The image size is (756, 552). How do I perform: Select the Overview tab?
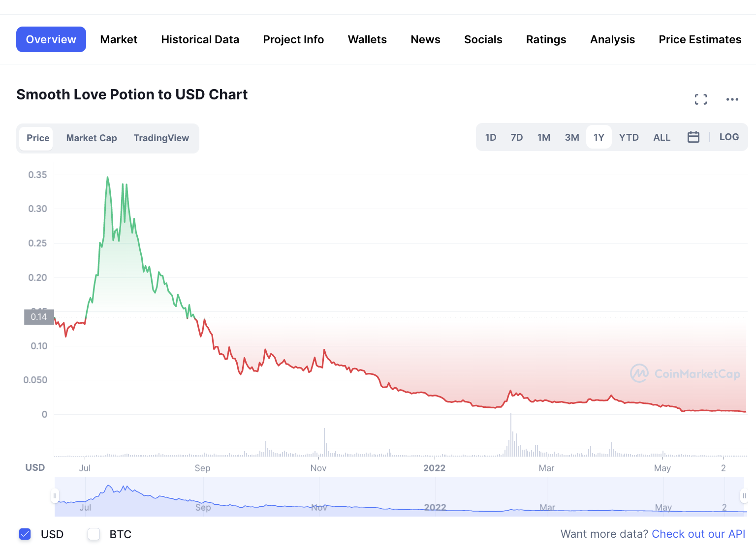[x=51, y=39]
